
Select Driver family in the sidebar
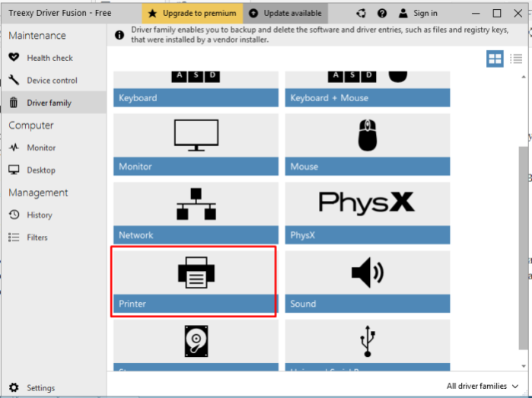point(53,103)
